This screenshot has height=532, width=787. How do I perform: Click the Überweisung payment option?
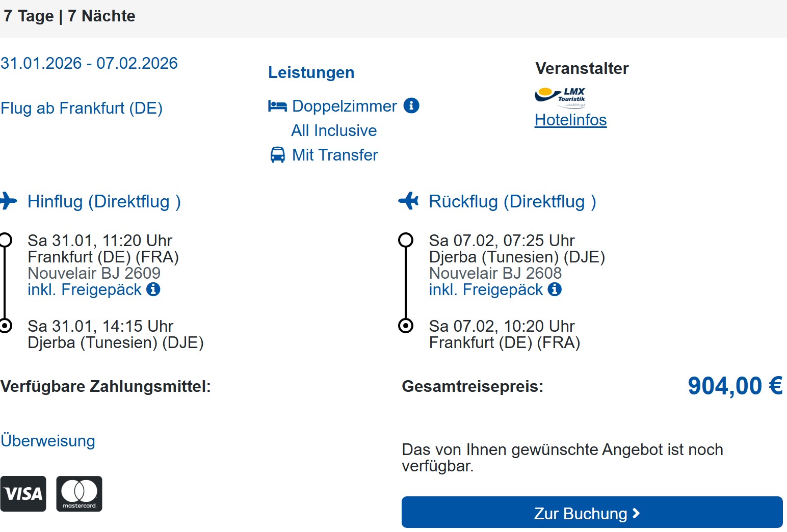48,440
